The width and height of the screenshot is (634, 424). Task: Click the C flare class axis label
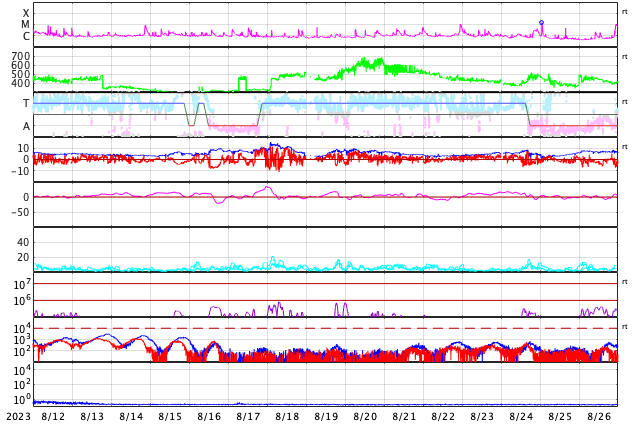pyautogui.click(x=26, y=36)
